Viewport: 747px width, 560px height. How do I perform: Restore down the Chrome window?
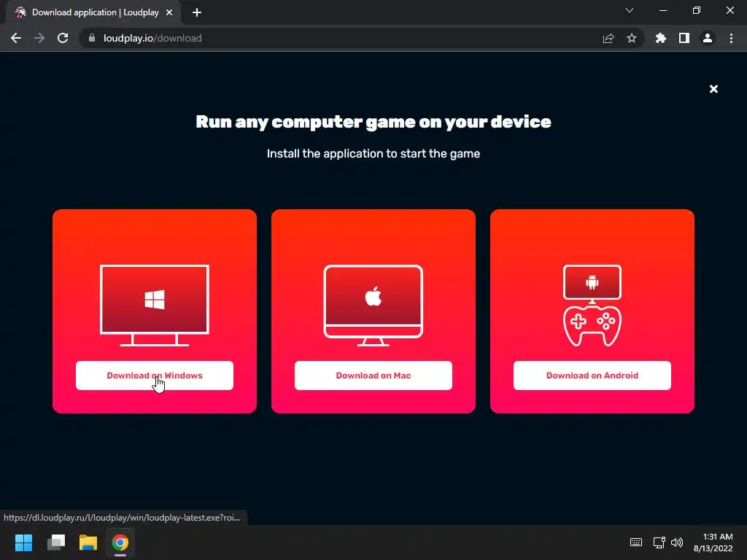coord(697,10)
